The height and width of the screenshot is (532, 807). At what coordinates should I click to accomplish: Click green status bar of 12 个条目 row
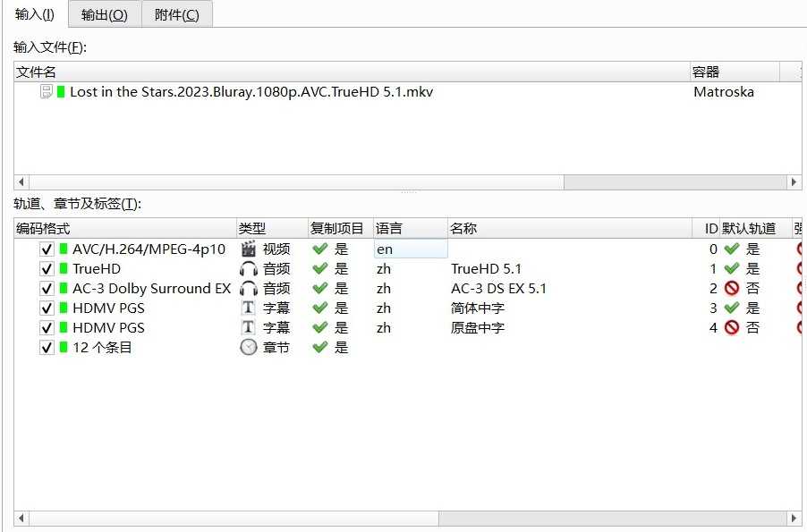[64, 347]
